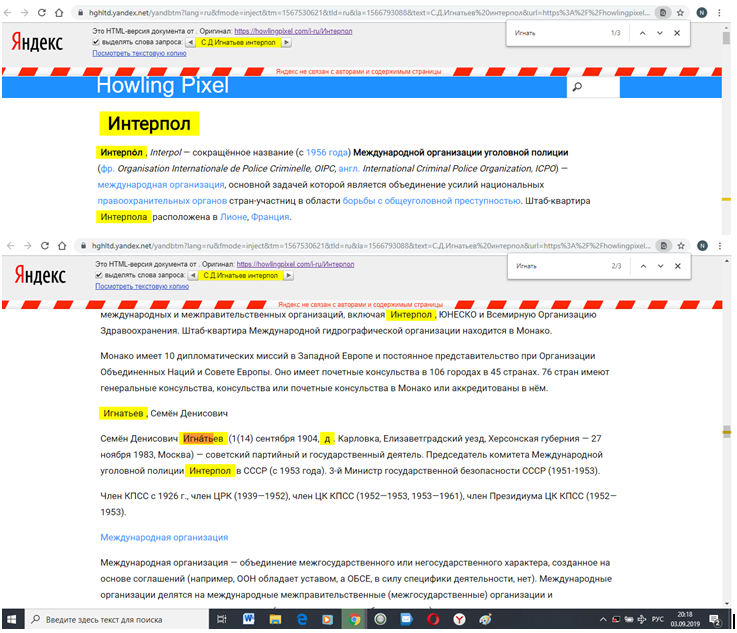Image resolution: width=737 pixels, height=633 pixels.
Task: Click reload button in bottom browser window
Action: click(x=45, y=245)
